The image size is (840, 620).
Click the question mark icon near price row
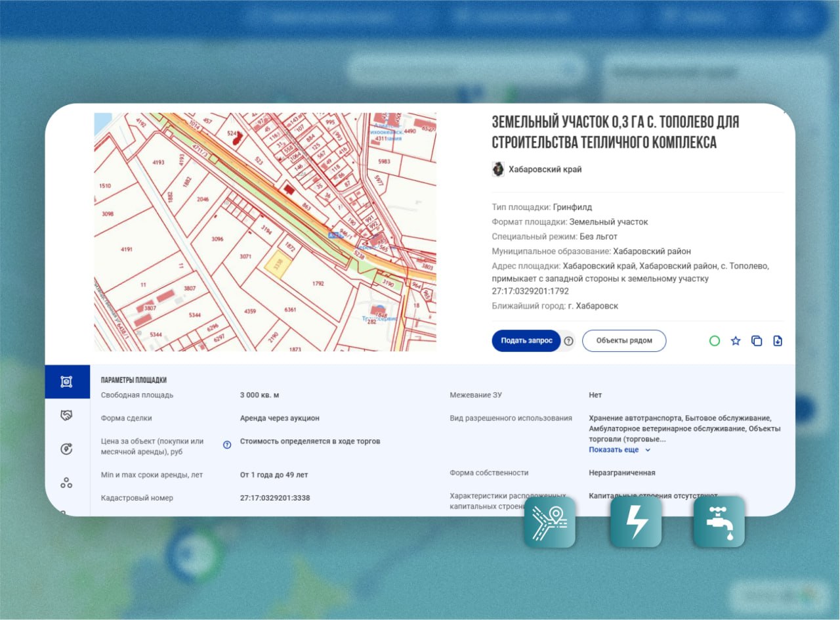click(227, 445)
